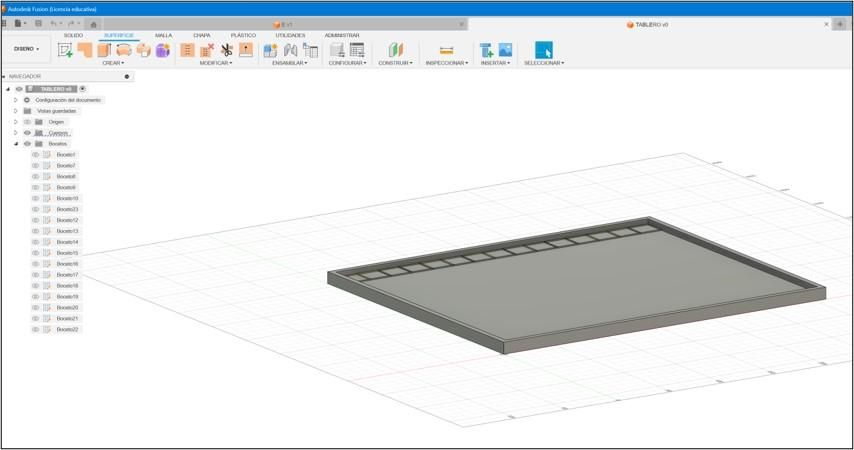Click the purple Create Form icon
This screenshot has width=854, height=450.
163,50
